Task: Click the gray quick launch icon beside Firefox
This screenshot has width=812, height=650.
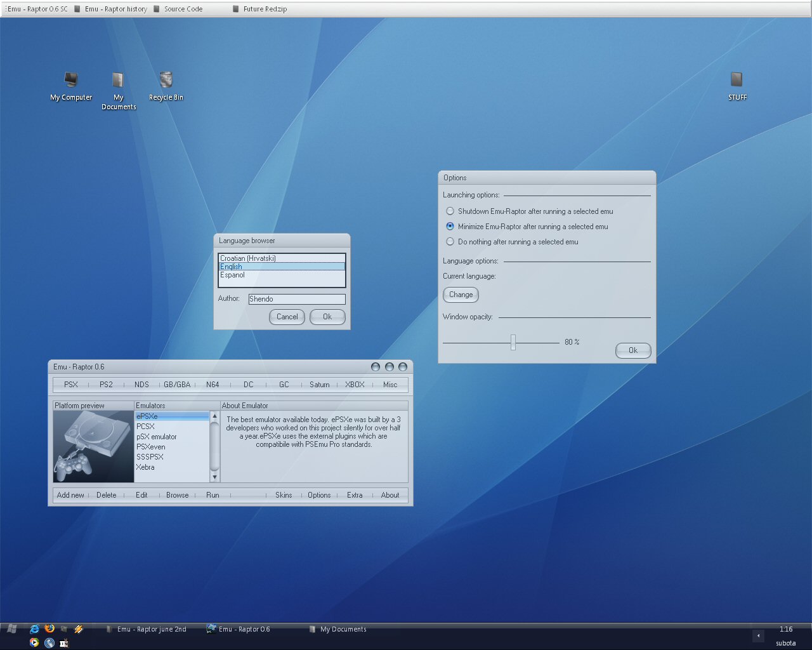Action: (x=64, y=628)
